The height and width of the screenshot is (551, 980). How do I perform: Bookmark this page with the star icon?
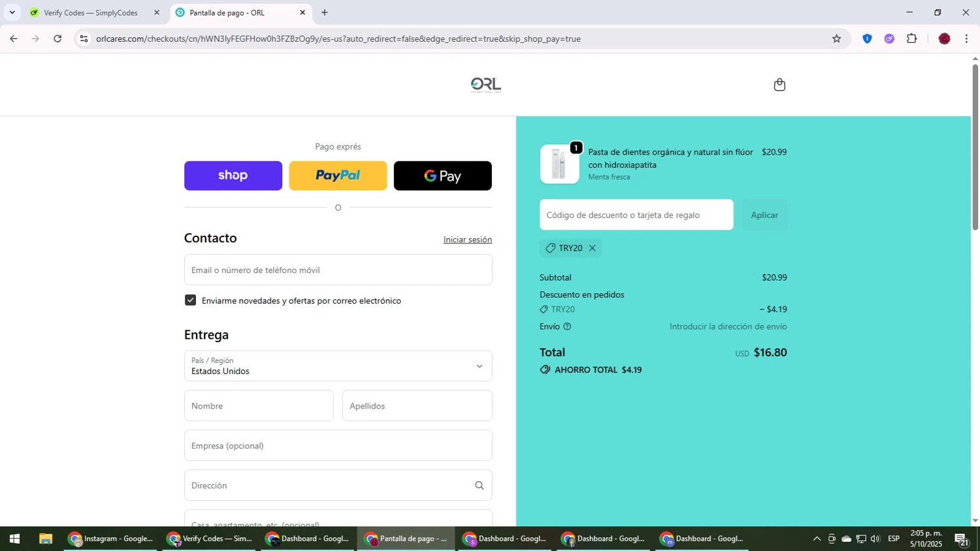pos(836,39)
